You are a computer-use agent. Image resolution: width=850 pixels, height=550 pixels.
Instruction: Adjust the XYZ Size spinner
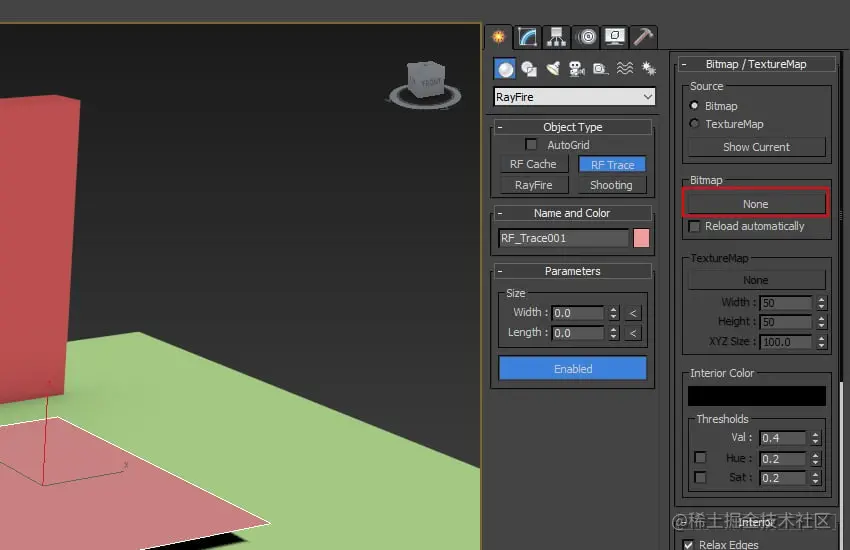tap(822, 342)
